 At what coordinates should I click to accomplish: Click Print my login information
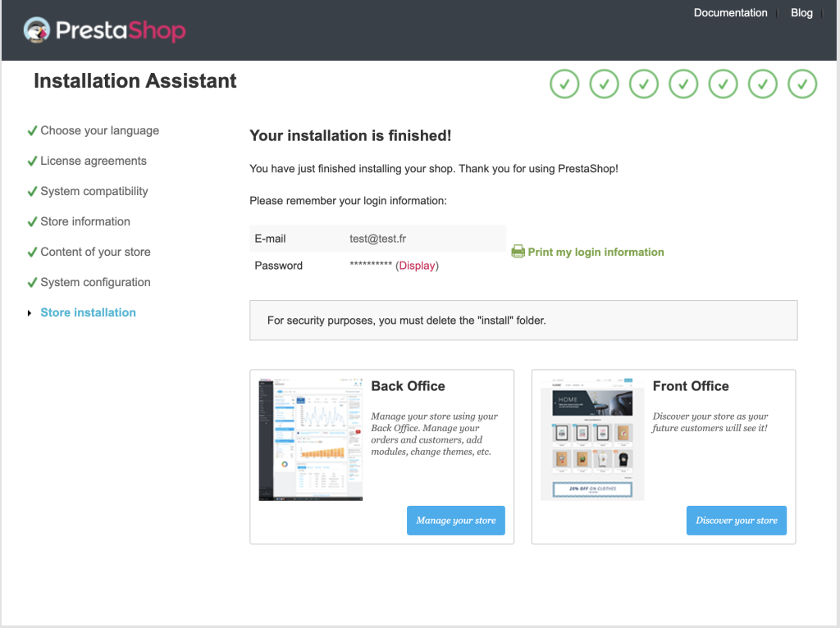pyautogui.click(x=596, y=252)
